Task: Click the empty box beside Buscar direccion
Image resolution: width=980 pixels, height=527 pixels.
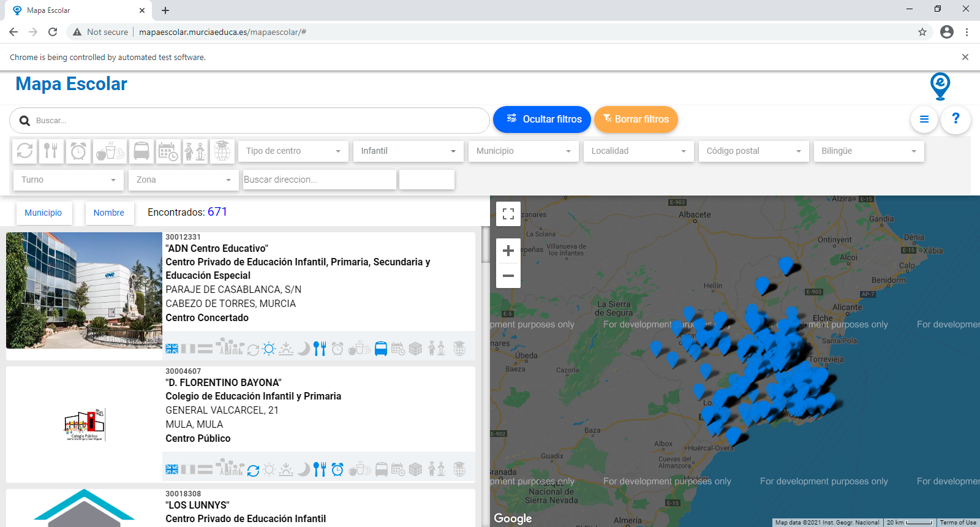Action: [x=427, y=180]
